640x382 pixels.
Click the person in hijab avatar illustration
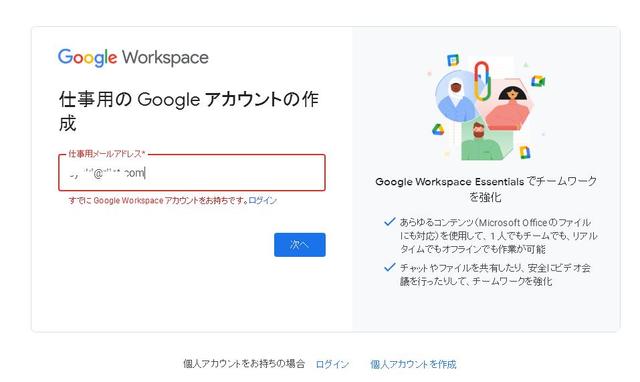(456, 98)
